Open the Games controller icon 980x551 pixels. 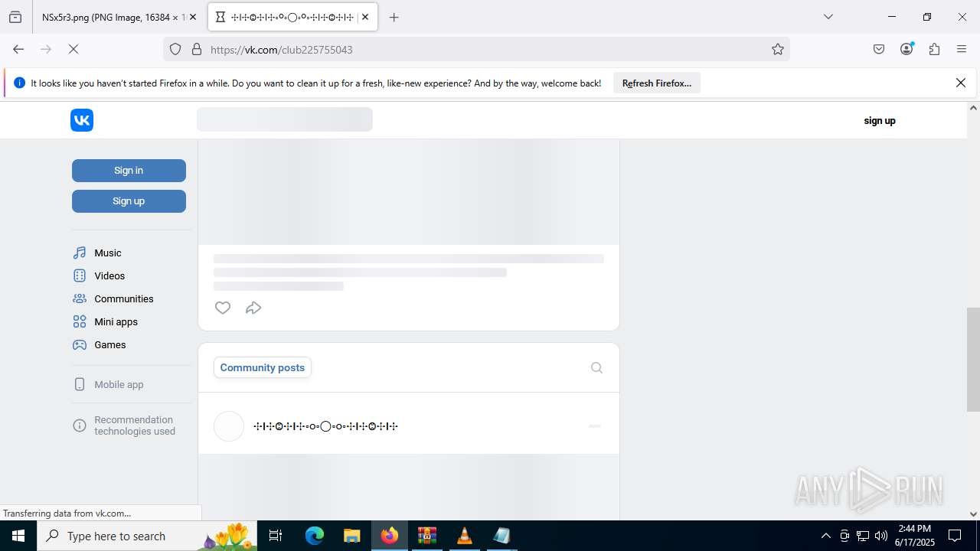point(80,344)
